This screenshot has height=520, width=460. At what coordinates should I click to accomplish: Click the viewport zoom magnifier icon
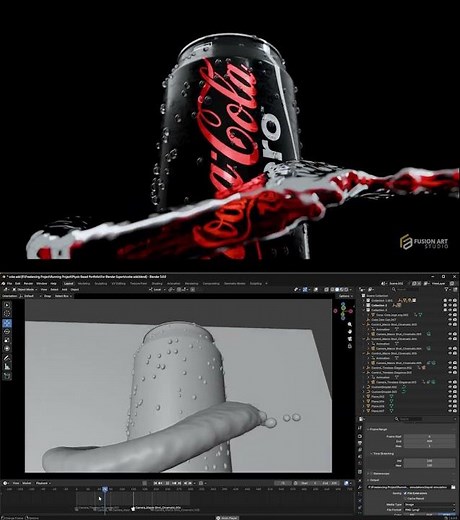350,324
